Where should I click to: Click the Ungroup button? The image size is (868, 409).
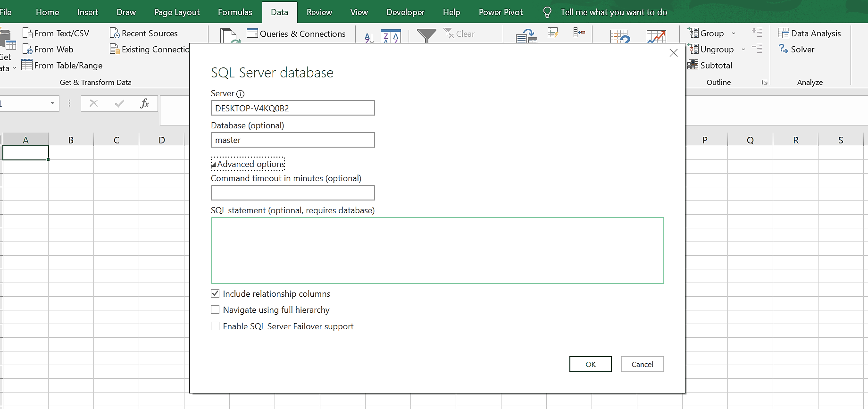tap(711, 50)
